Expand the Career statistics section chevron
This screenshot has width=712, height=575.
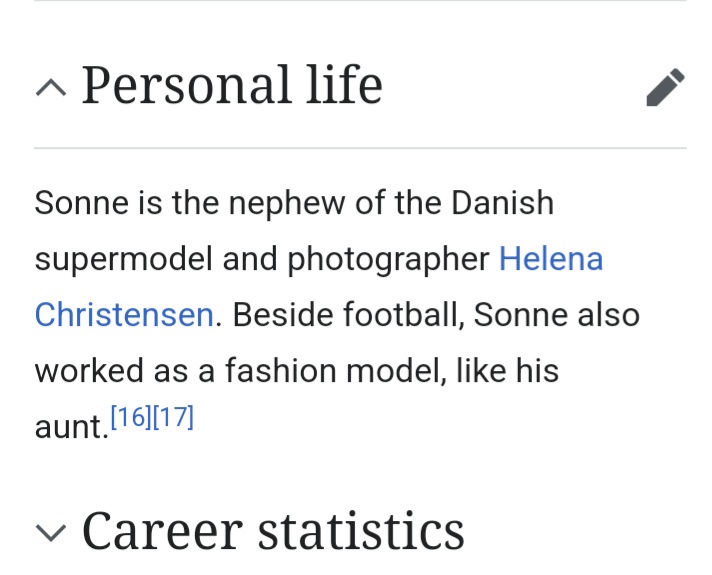[49, 533]
